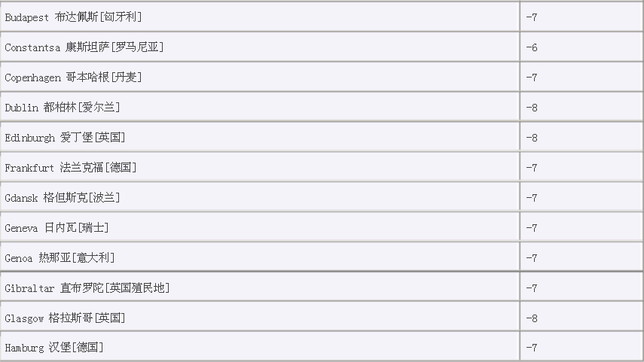Select the Geneva city text

click(56, 227)
